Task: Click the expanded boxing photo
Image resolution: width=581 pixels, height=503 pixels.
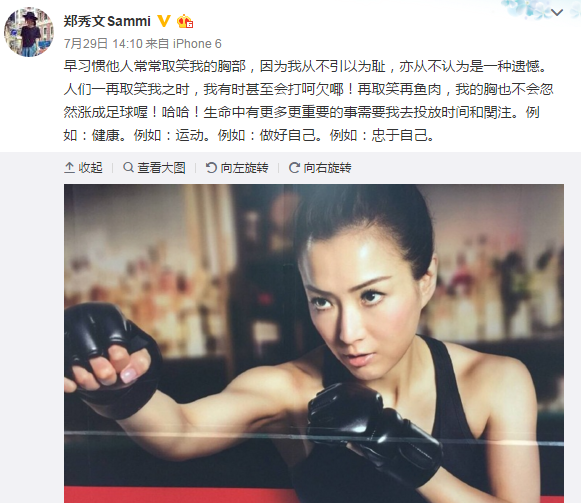Action: (x=314, y=344)
